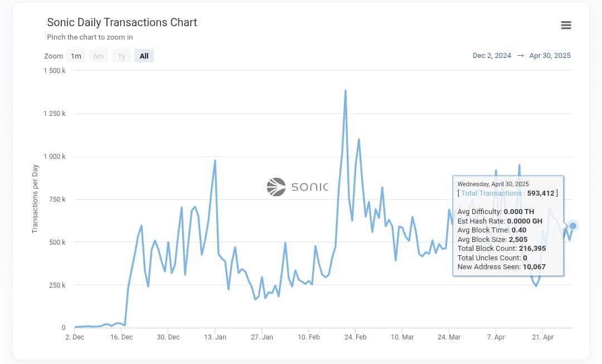This screenshot has height=364, width=602.
Task: Click the 1 000 k y-axis label
Action: (54, 157)
